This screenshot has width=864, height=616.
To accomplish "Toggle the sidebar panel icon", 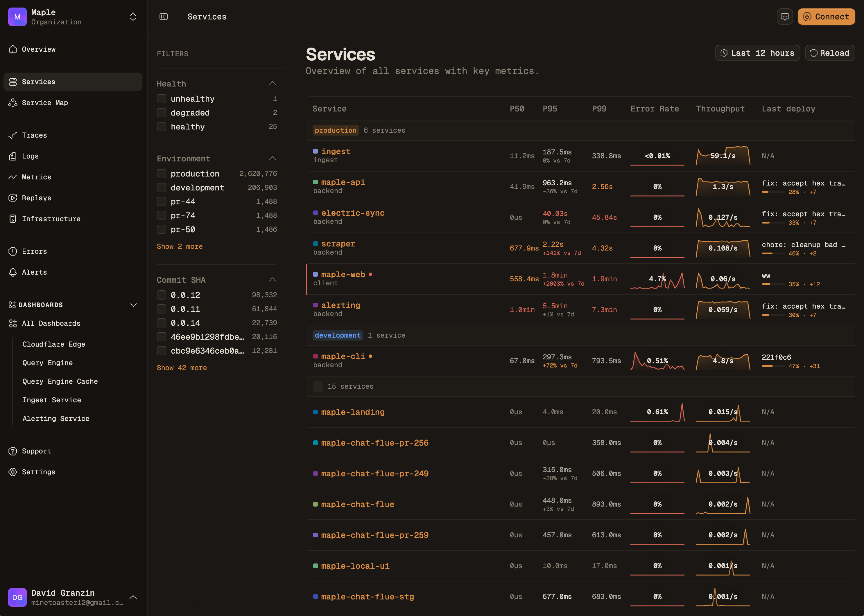I will tap(164, 17).
